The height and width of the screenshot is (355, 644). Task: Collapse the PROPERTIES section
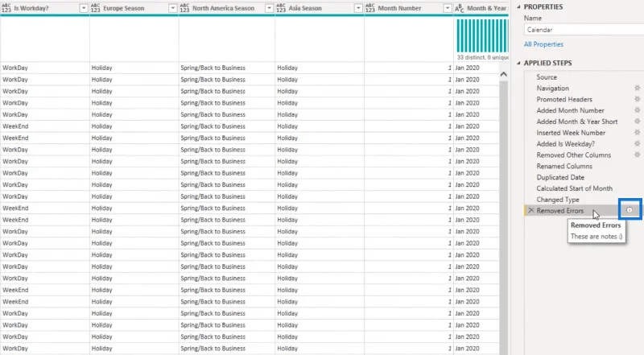coord(518,7)
